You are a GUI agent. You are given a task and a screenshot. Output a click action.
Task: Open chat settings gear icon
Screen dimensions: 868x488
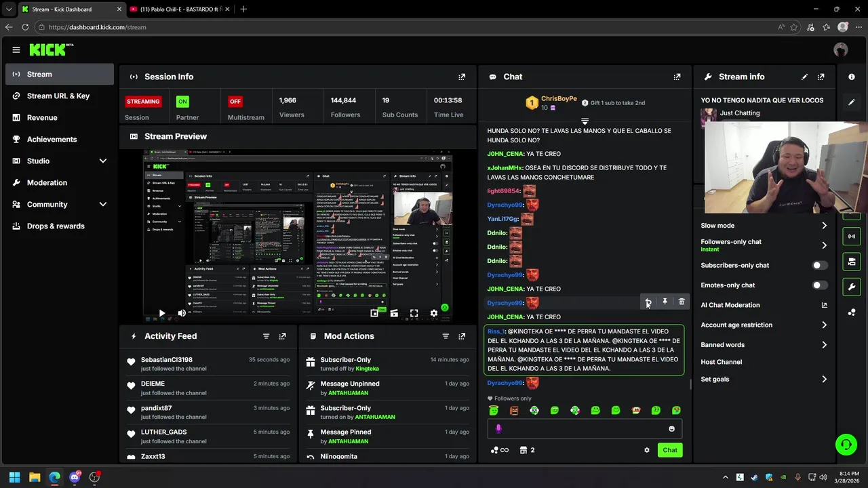[x=647, y=450]
